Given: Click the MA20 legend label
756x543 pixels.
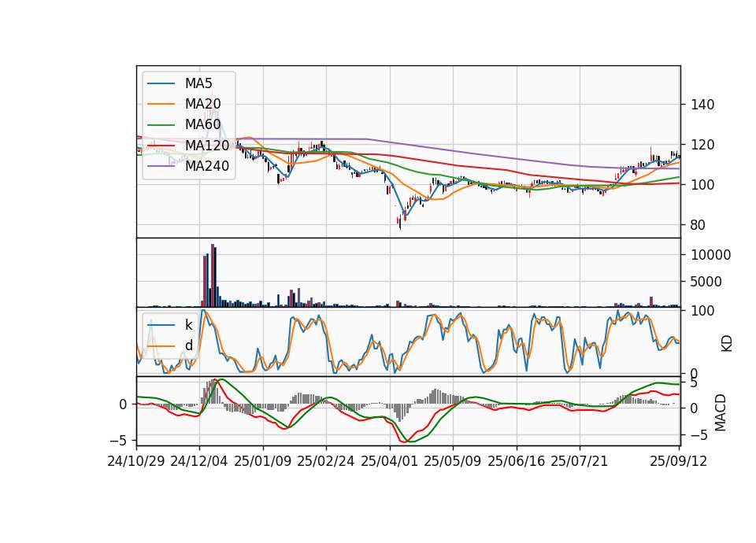Looking at the screenshot, I should pyautogui.click(x=202, y=104).
